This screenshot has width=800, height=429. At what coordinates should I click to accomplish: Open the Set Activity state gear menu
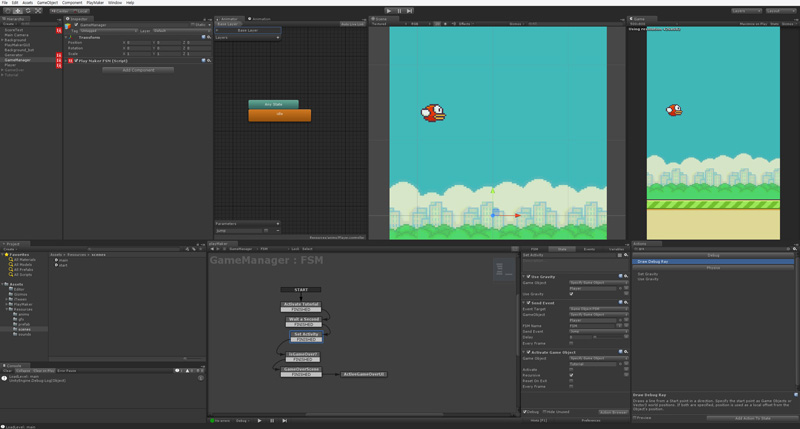point(626,255)
